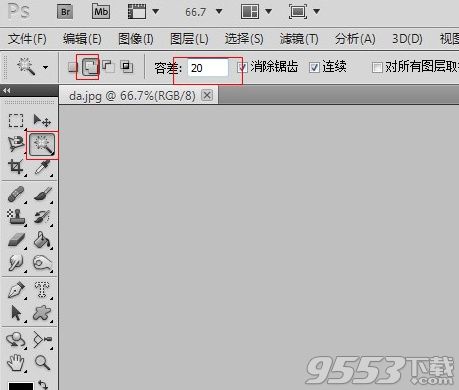Select the Eraser tool
The height and width of the screenshot is (390, 459).
pos(16,240)
